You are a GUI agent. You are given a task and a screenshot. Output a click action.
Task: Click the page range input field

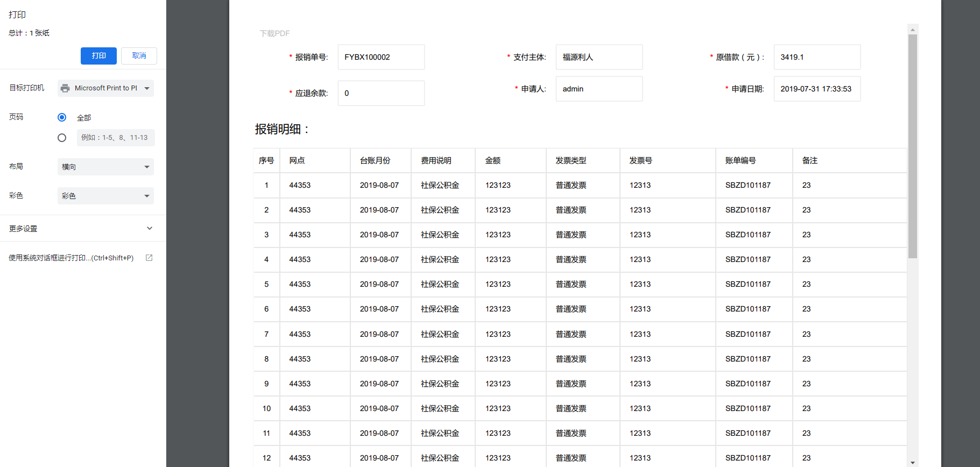(116, 138)
